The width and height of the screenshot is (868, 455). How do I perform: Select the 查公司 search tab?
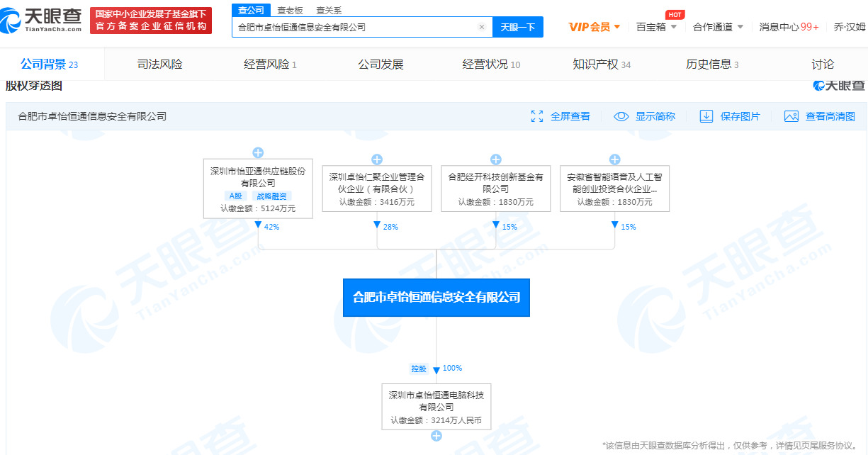(x=251, y=10)
